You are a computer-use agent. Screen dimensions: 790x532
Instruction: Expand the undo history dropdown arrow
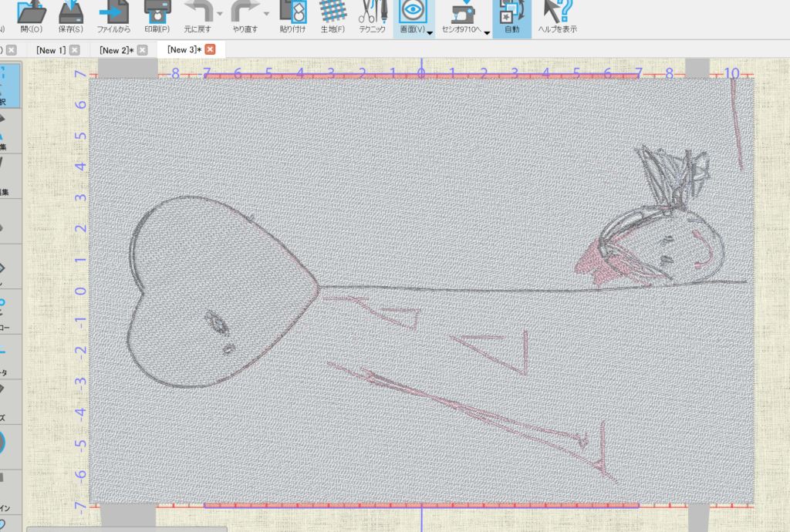pyautogui.click(x=220, y=15)
